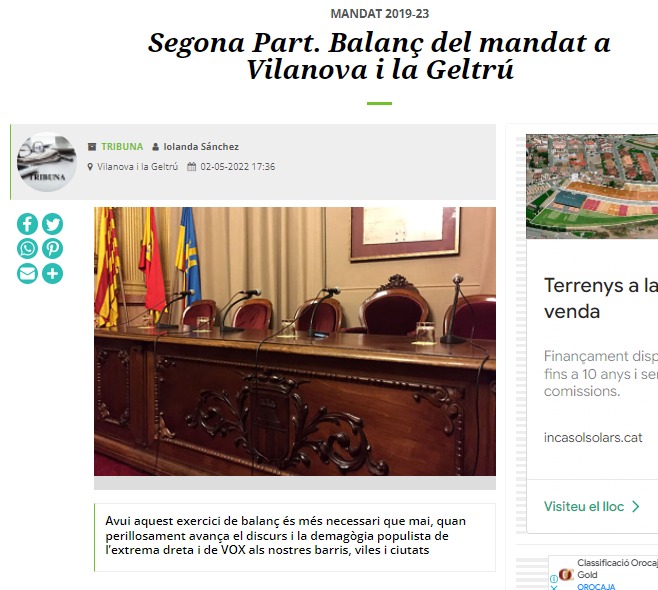Pin article on Pinterest
The width and height of the screenshot is (658, 590).
52,248
